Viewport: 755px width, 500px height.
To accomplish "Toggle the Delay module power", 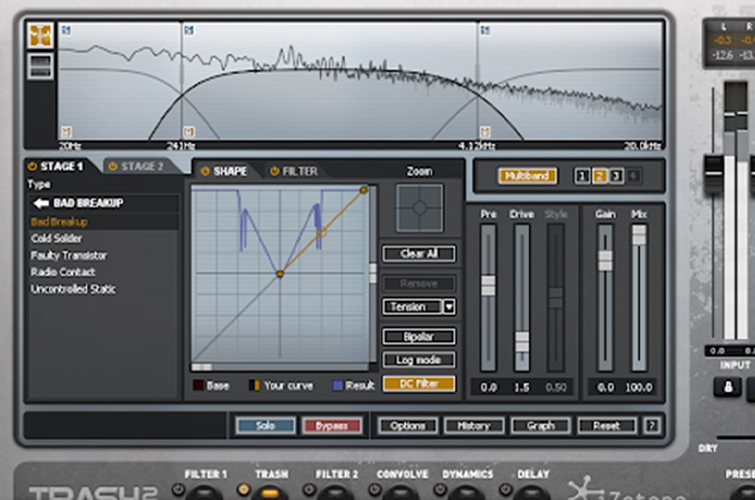I will tap(505, 490).
